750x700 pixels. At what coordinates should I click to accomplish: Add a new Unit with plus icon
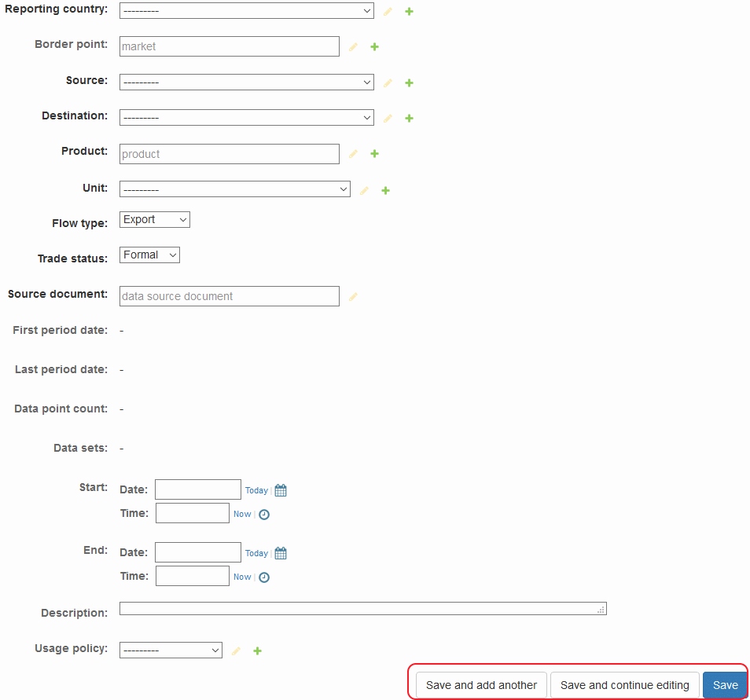(x=385, y=191)
